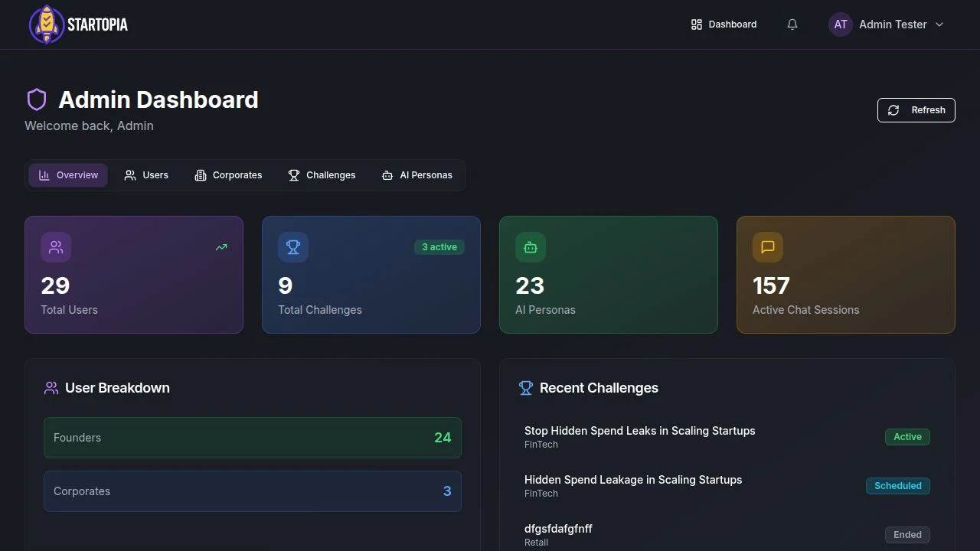Click the trending-up arrow on Total Users card
This screenshot has width=980, height=551.
(x=221, y=247)
